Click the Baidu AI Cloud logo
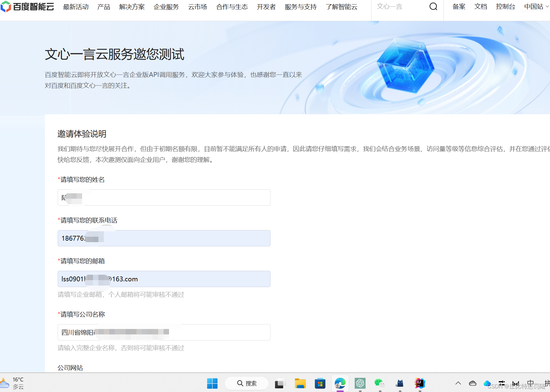The height and width of the screenshot is (392, 550). (27, 7)
